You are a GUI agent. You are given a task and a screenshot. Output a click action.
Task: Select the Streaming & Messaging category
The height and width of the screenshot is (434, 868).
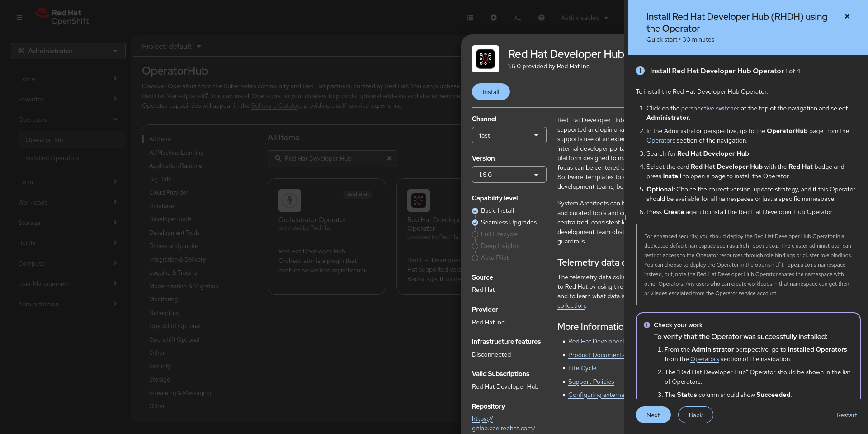point(180,393)
